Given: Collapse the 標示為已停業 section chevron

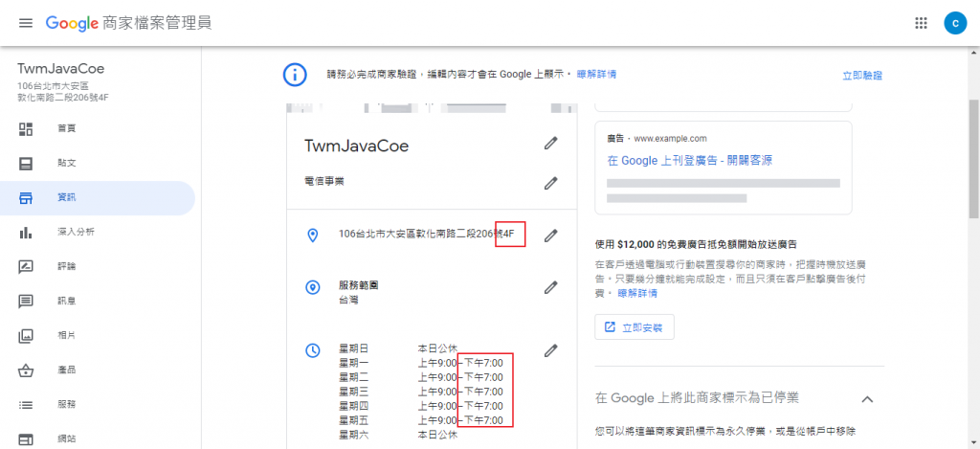Looking at the screenshot, I should 867,399.
